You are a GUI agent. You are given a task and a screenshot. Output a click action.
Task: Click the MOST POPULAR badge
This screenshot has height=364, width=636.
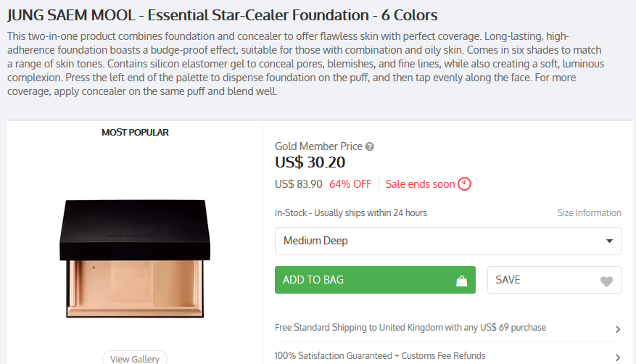(x=135, y=133)
